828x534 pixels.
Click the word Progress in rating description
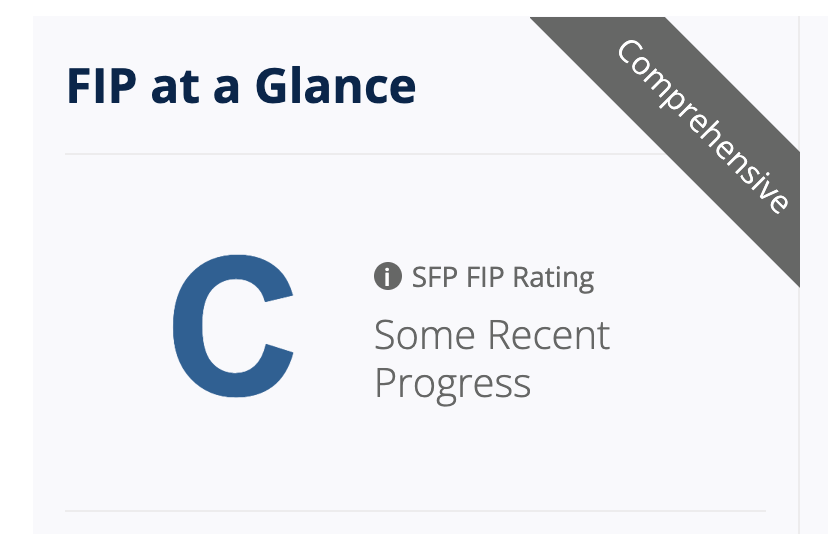coord(452,384)
